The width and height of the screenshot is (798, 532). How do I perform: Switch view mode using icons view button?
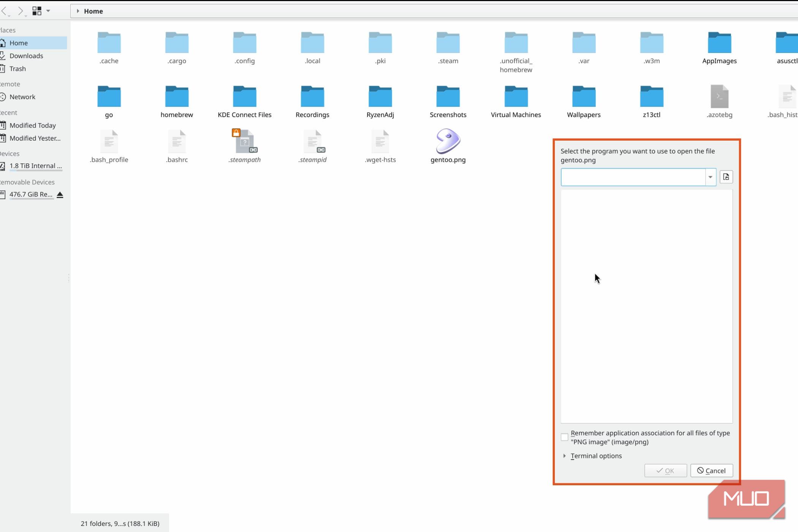click(x=37, y=11)
